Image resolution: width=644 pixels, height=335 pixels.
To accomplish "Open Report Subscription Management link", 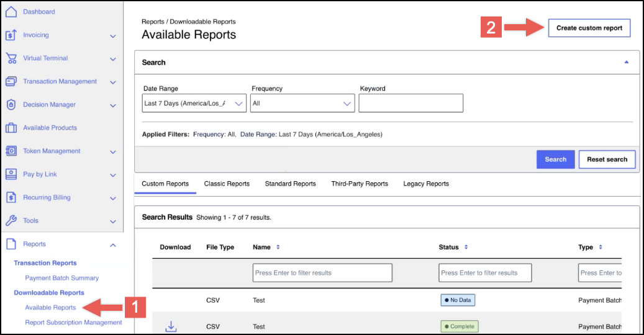I will pos(73,323).
